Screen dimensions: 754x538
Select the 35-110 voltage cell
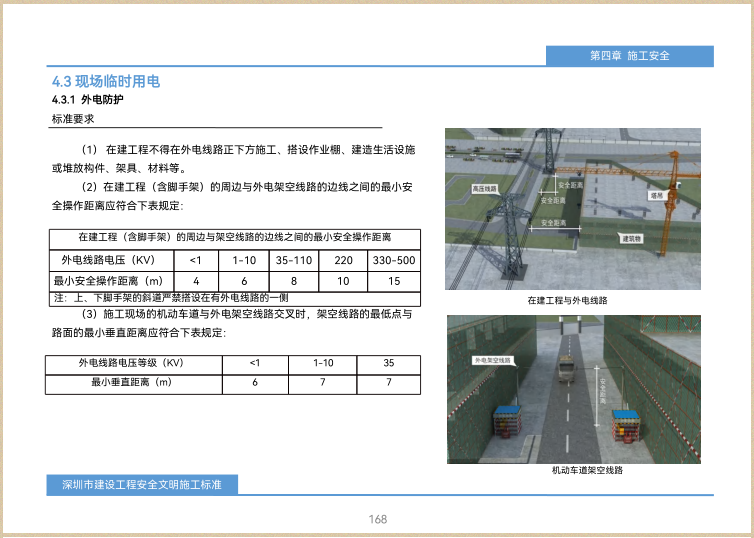click(293, 260)
